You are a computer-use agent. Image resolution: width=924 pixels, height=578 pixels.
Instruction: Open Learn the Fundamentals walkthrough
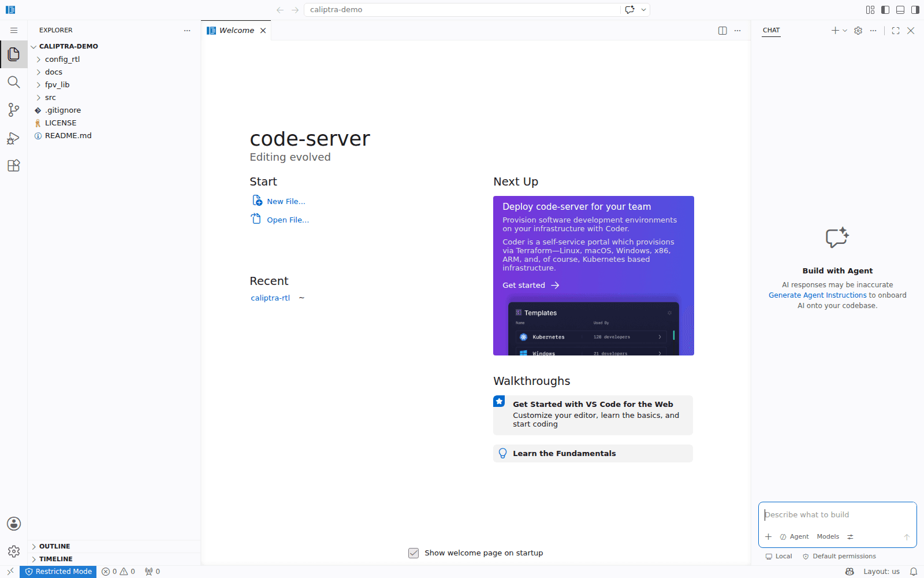593,453
